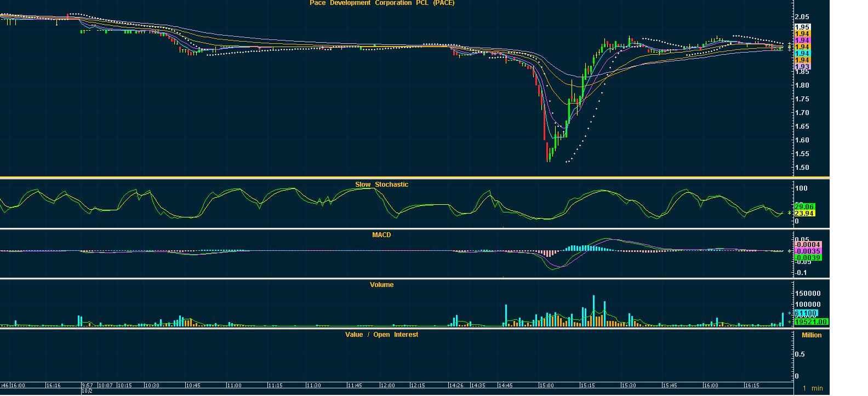Click the 1.65 price axis label

pyautogui.click(x=802, y=127)
